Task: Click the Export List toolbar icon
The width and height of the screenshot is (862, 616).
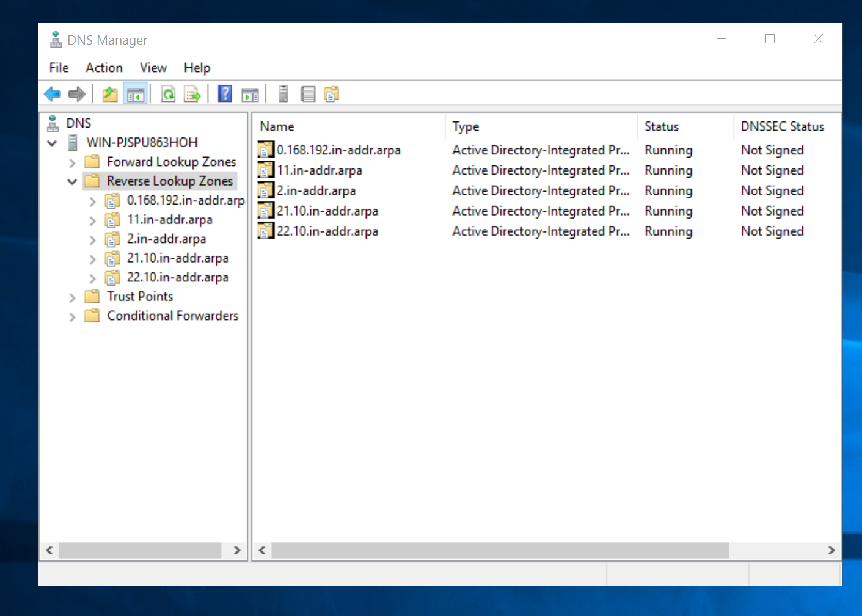Action: [x=192, y=94]
